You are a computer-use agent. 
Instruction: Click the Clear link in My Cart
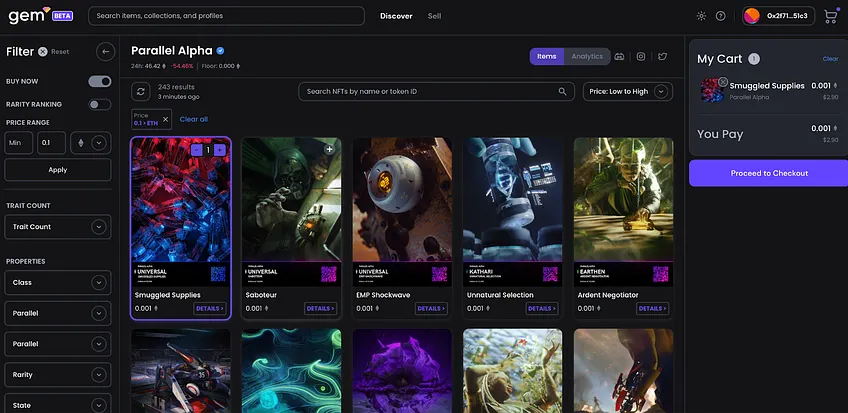830,59
